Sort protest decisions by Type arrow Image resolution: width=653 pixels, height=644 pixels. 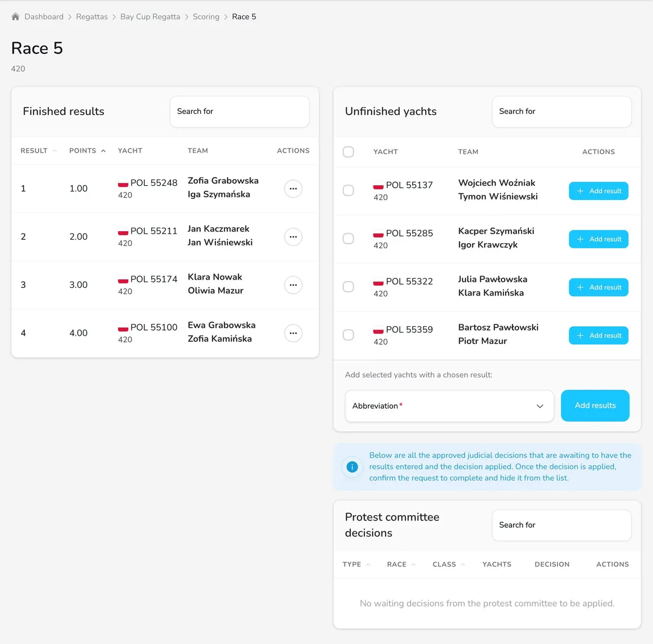(x=368, y=565)
